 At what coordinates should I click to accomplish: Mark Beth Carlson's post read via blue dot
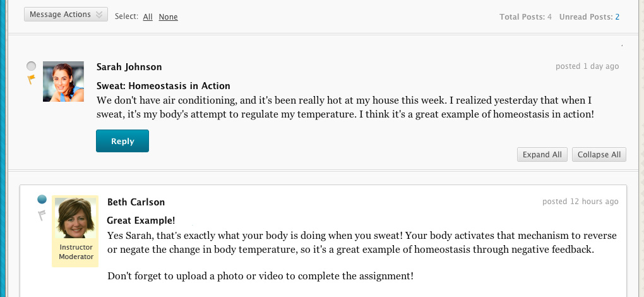42,200
